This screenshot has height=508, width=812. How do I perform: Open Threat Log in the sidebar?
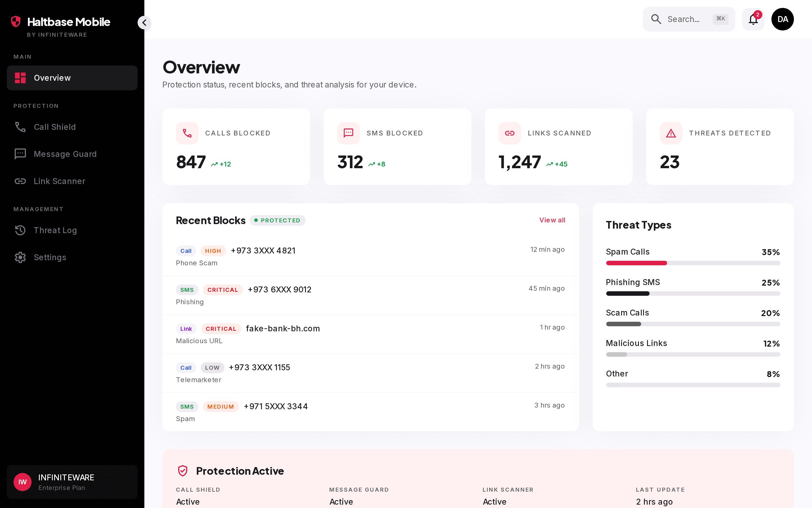[72, 230]
